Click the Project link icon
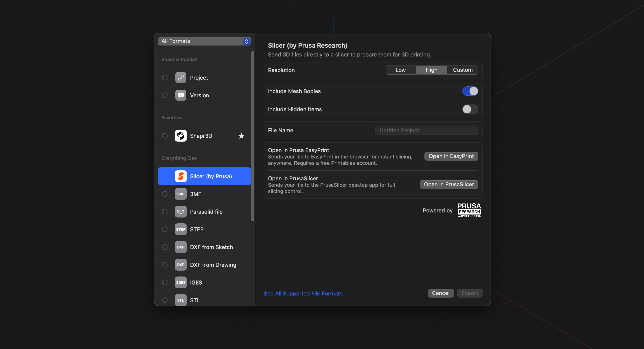 (181, 78)
